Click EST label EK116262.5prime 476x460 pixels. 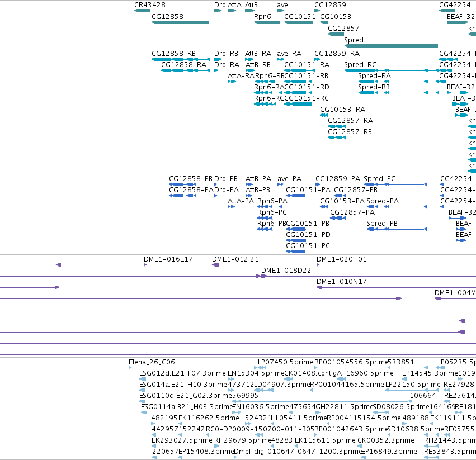click(209, 418)
